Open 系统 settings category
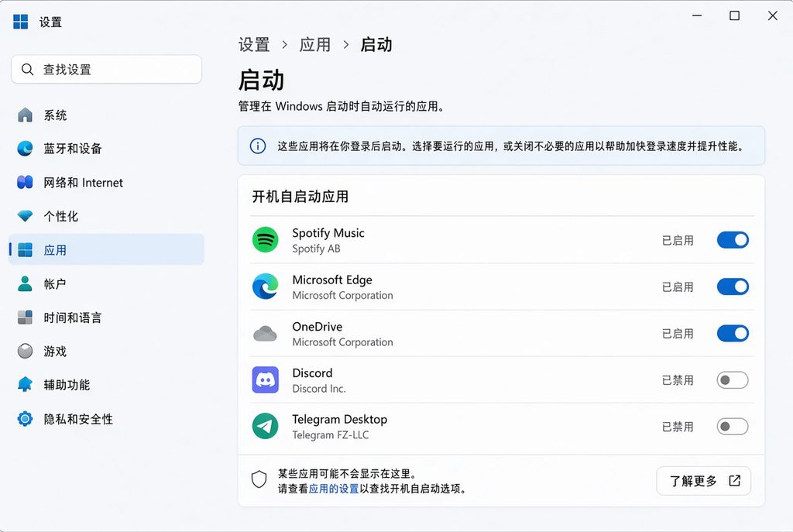Image resolution: width=793 pixels, height=532 pixels. point(106,115)
